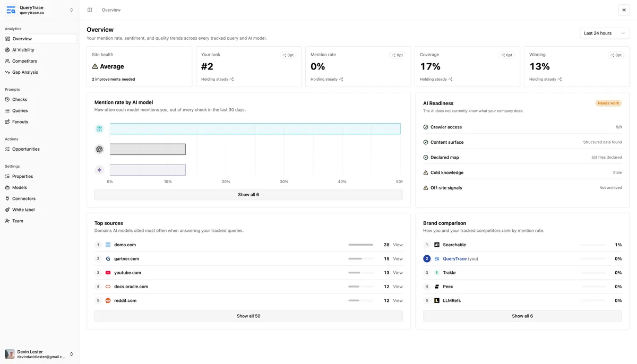
Task: View details for youtube.com
Action: click(398, 273)
